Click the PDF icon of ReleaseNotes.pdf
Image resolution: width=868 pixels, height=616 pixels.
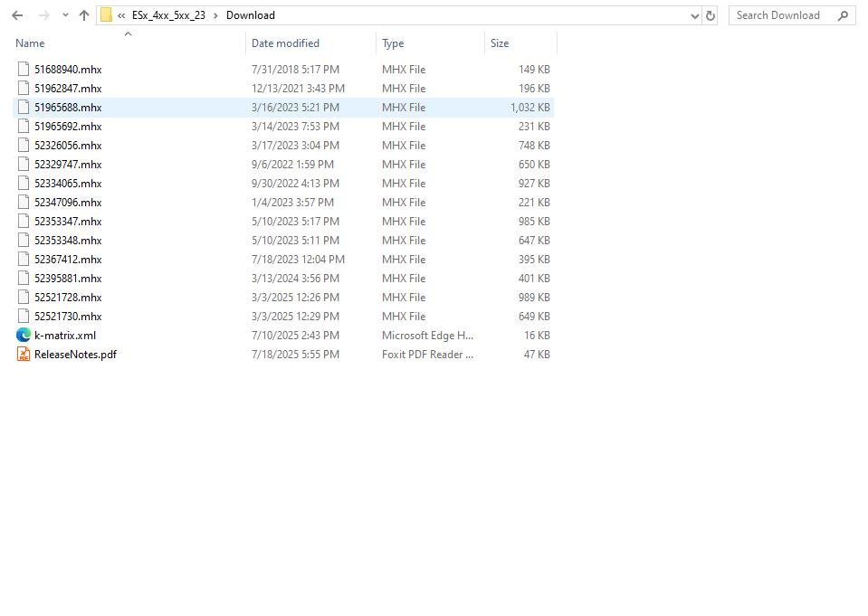[x=24, y=355]
